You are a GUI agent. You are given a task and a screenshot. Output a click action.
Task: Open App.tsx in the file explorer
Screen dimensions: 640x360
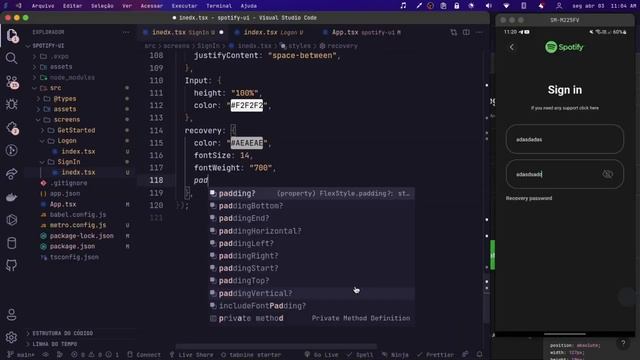63,204
